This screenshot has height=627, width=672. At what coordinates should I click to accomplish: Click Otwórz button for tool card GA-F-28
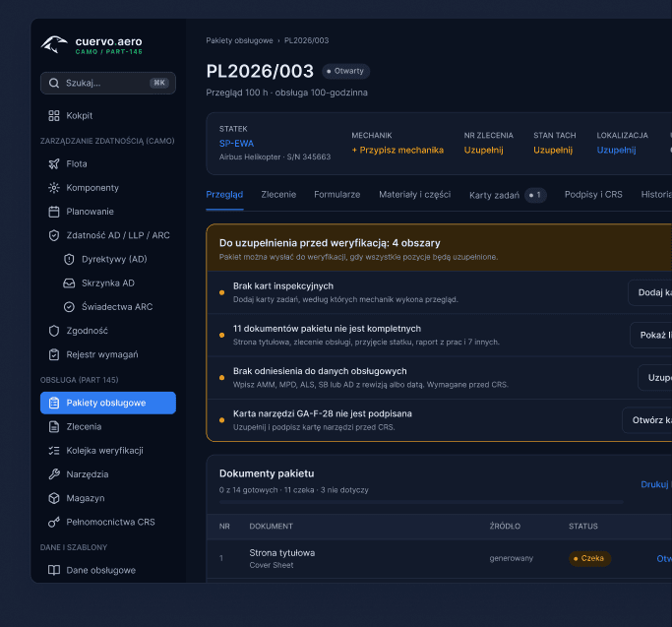(x=647, y=420)
